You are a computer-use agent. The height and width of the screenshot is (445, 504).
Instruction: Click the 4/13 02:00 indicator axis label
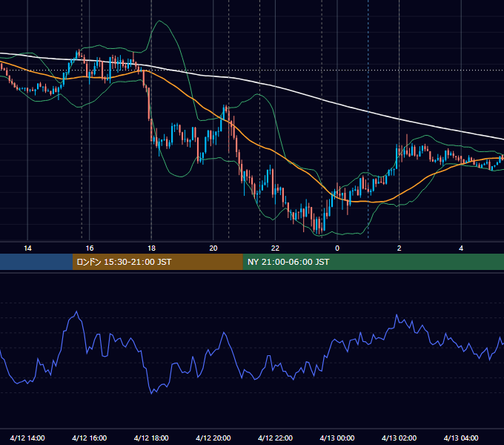pyautogui.click(x=399, y=438)
